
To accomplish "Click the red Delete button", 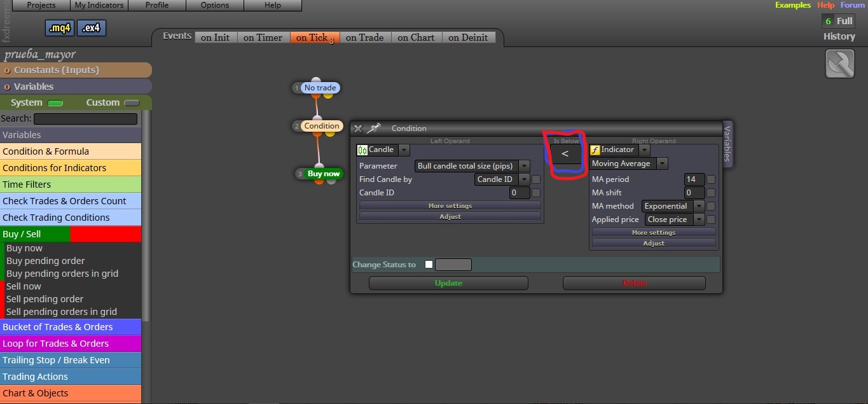I will (x=634, y=283).
